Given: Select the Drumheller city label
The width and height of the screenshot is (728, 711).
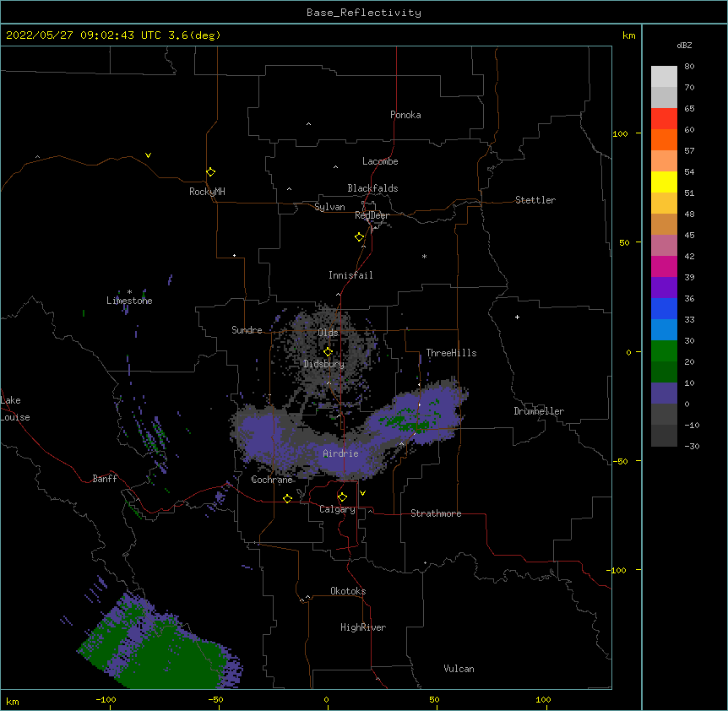Looking at the screenshot, I should 539,411.
